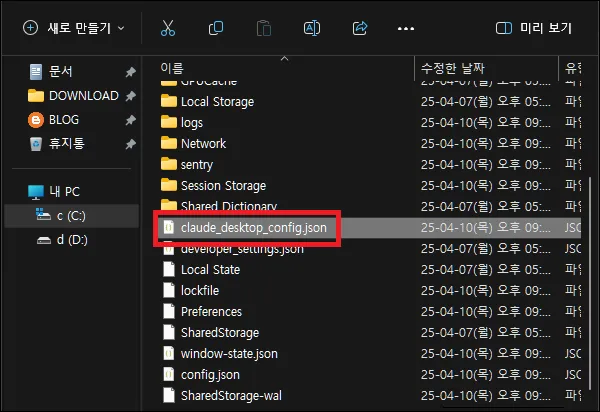Image resolution: width=600 pixels, height=412 pixels.
Task: Select the Network folder
Action: click(x=204, y=144)
